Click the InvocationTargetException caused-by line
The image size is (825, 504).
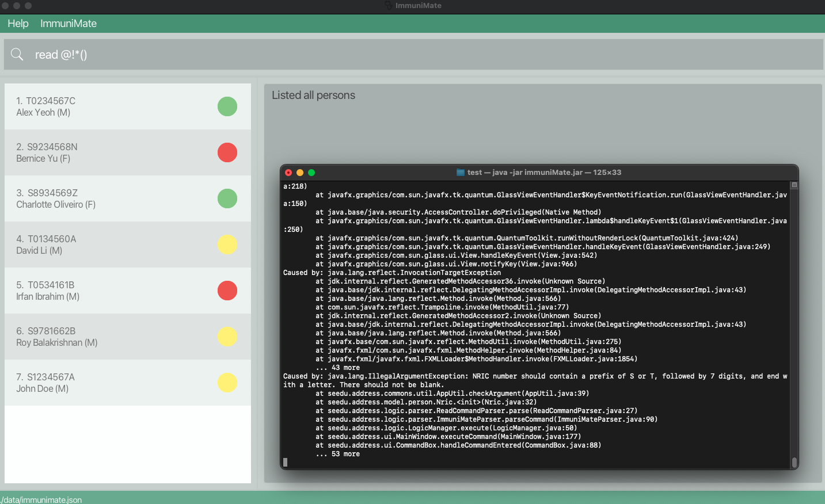pos(392,273)
